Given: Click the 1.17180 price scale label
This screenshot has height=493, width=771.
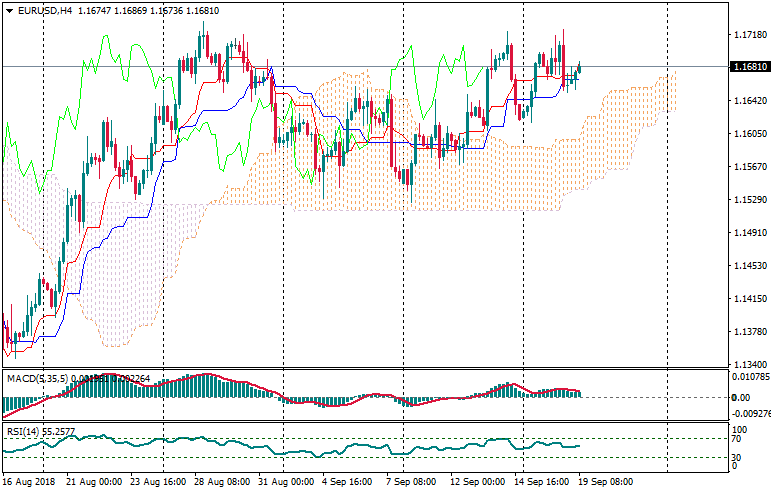Looking at the screenshot, I should click(x=750, y=35).
